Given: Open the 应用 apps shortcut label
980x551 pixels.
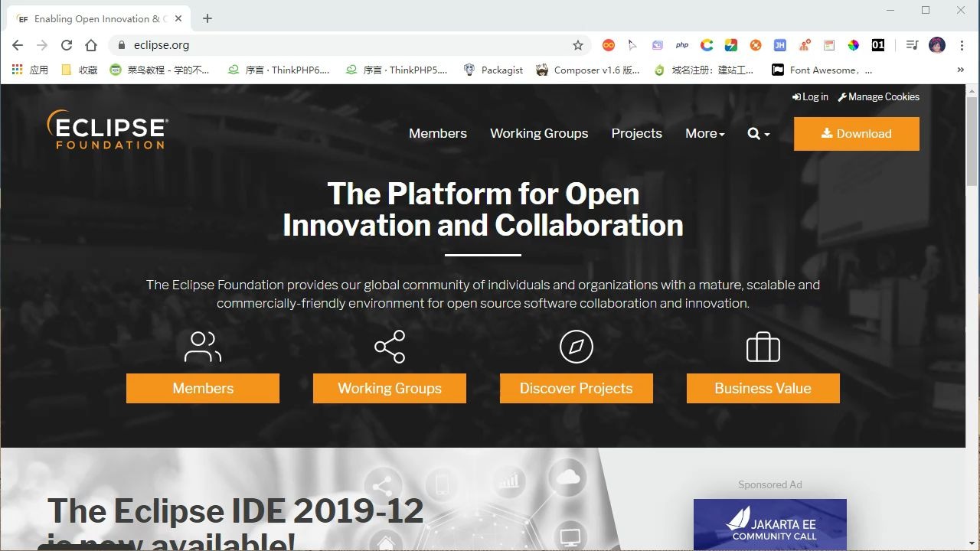Looking at the screenshot, I should tap(38, 70).
